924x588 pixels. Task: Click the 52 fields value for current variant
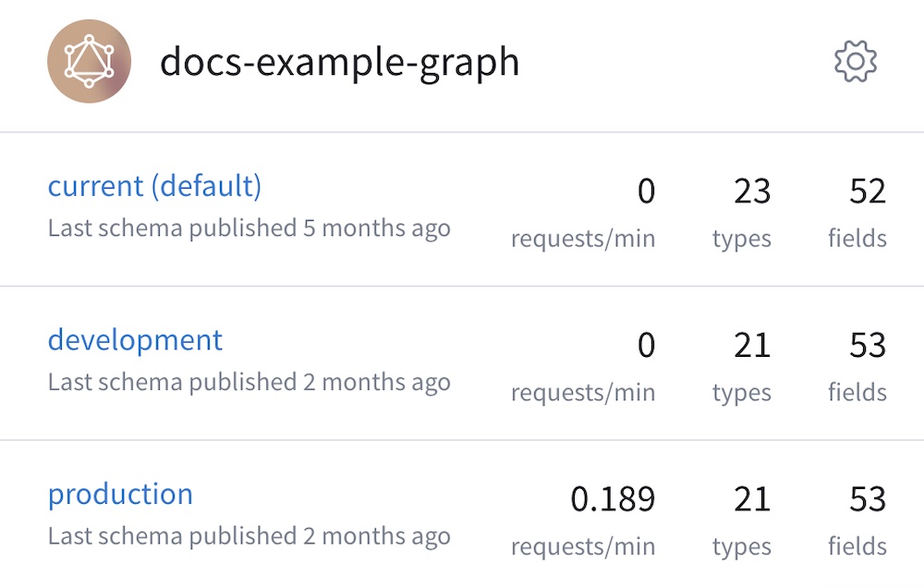(x=869, y=190)
